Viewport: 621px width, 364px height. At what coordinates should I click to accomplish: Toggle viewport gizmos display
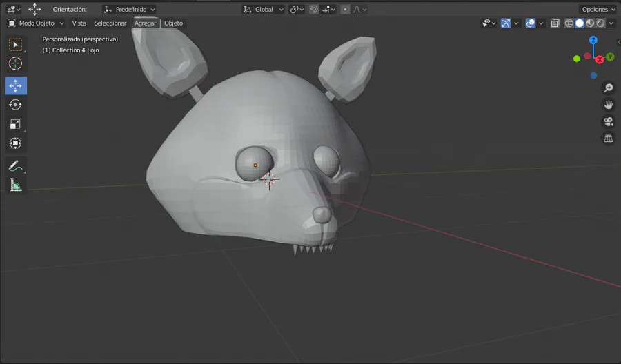click(506, 23)
